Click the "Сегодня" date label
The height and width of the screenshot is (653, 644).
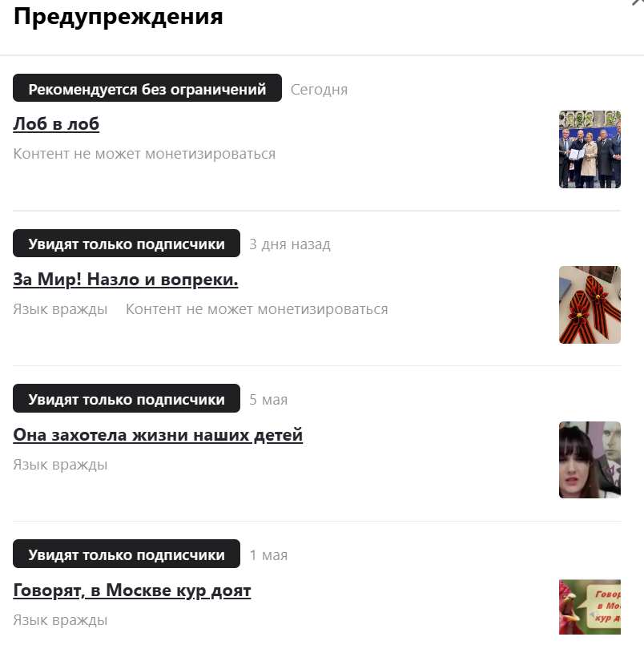(x=319, y=90)
